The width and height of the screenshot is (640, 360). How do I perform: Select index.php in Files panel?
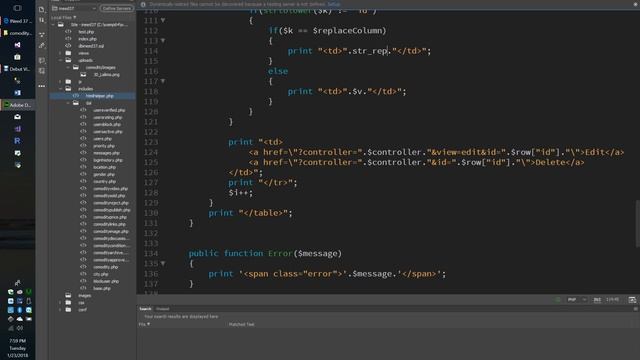click(87, 39)
